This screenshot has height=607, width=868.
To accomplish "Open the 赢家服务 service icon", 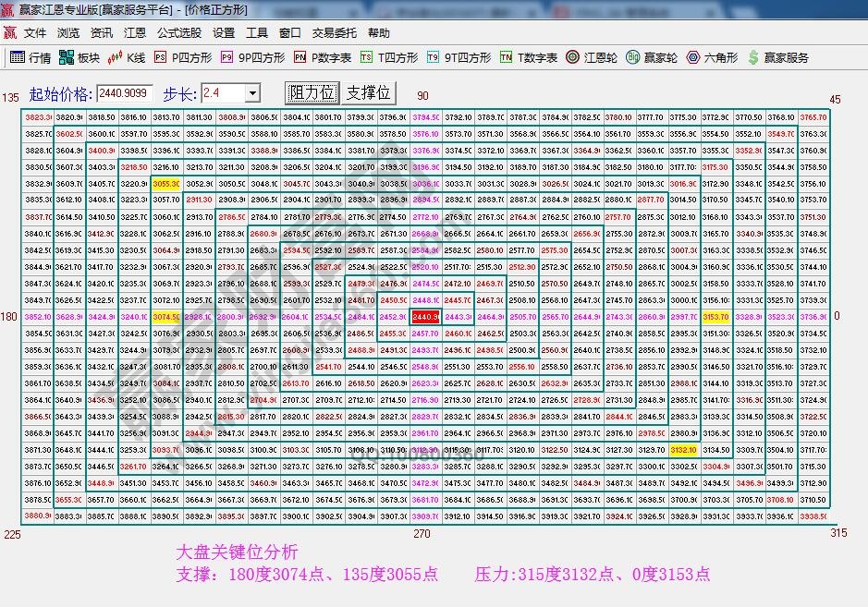I will (777, 57).
